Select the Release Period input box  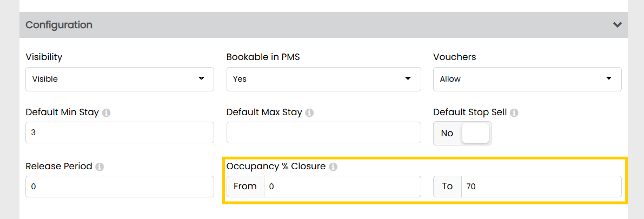119,187
